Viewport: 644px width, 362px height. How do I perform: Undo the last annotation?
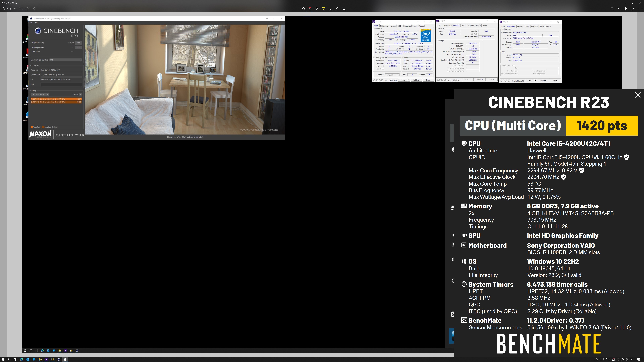pyautogui.click(x=28, y=9)
